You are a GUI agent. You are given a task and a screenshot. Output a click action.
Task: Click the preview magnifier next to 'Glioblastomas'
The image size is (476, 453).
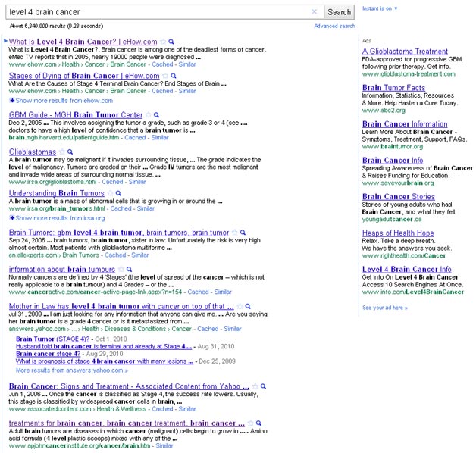coord(70,152)
